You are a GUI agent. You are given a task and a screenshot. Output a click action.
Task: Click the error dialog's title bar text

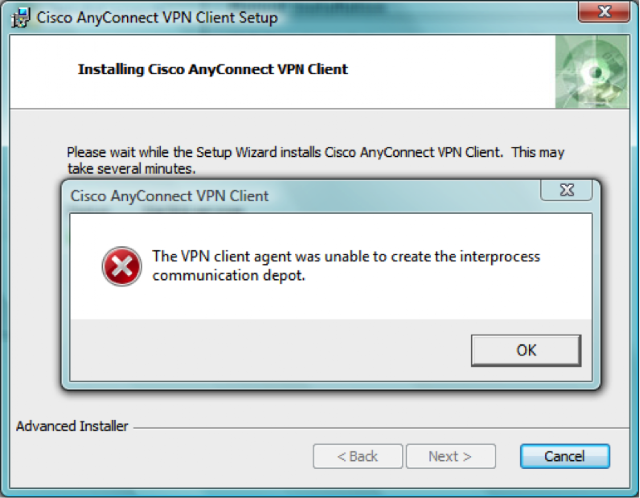point(169,196)
